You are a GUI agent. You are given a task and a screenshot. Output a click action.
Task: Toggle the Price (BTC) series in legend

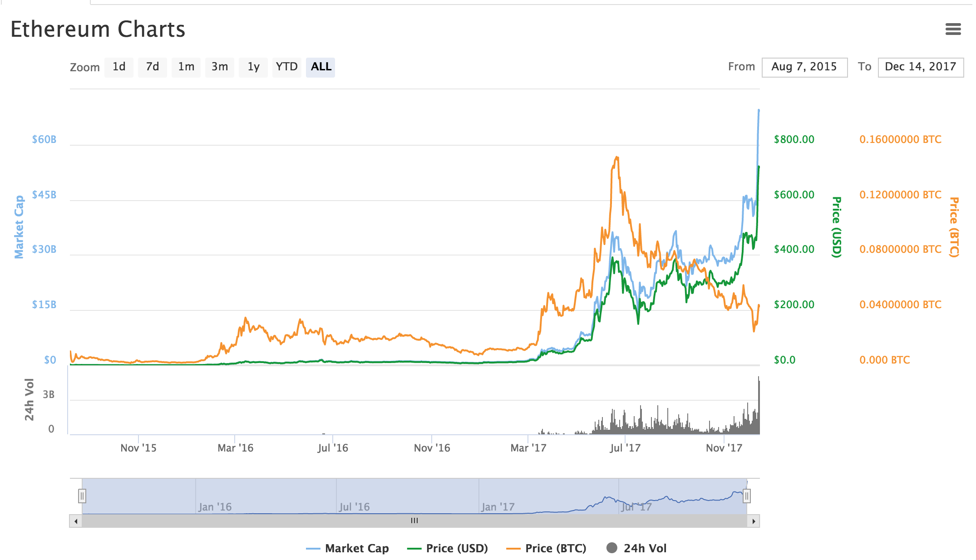click(x=547, y=548)
